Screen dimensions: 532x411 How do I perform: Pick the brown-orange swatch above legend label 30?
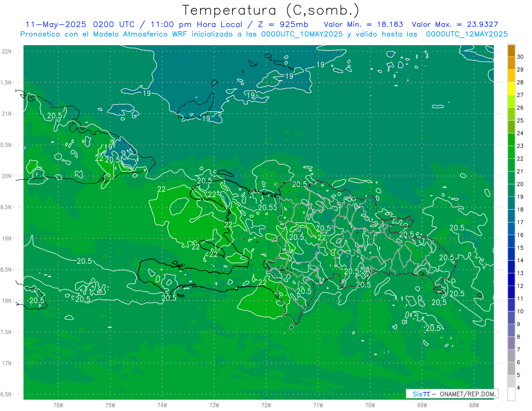[x=511, y=51]
